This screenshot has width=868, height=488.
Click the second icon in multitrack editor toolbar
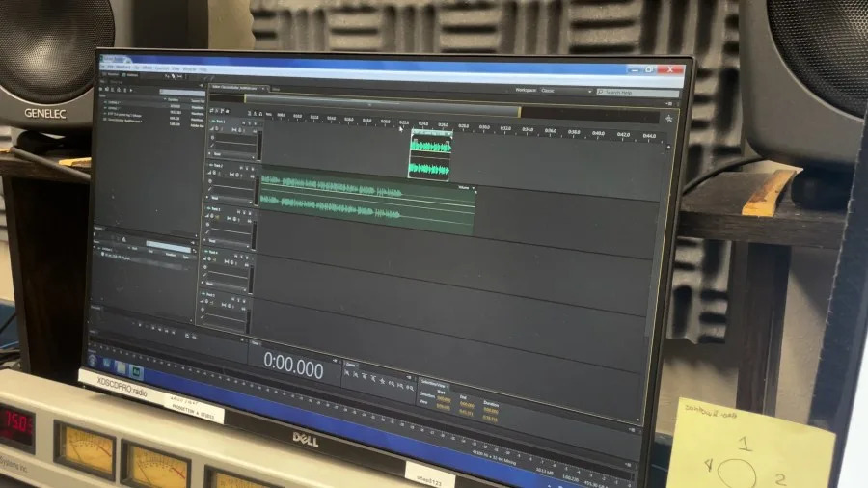216,111
